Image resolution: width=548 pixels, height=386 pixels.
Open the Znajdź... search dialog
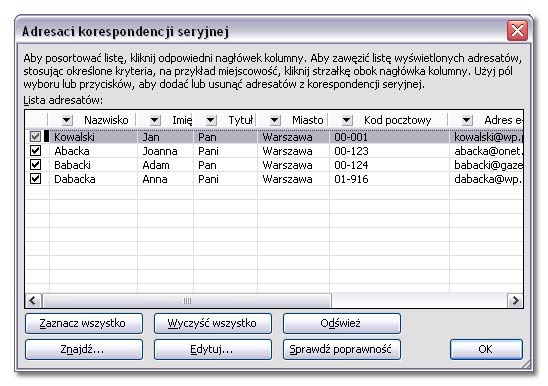pyautogui.click(x=84, y=349)
